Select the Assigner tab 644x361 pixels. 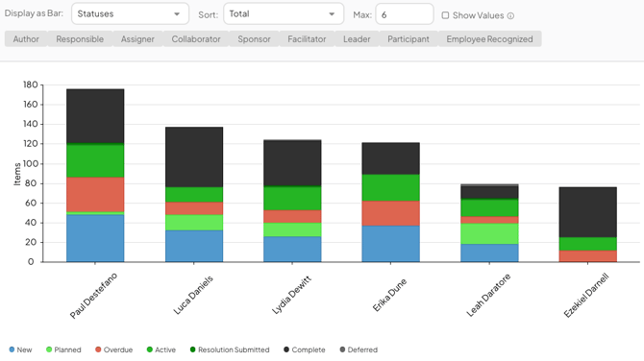[x=137, y=39]
